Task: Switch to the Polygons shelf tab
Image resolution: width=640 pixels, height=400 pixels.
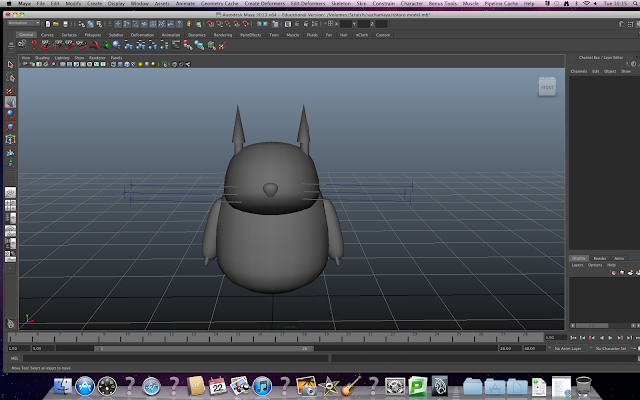Action: pyautogui.click(x=93, y=35)
